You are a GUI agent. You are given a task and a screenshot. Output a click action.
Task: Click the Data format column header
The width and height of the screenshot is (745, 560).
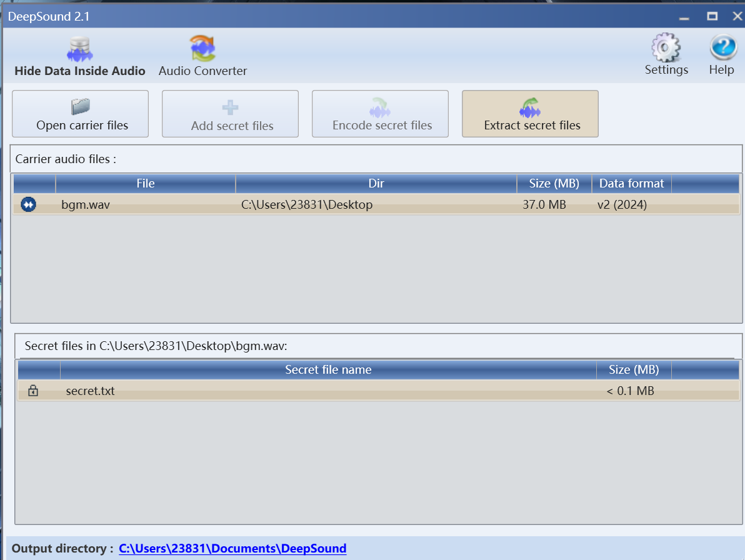pos(631,183)
